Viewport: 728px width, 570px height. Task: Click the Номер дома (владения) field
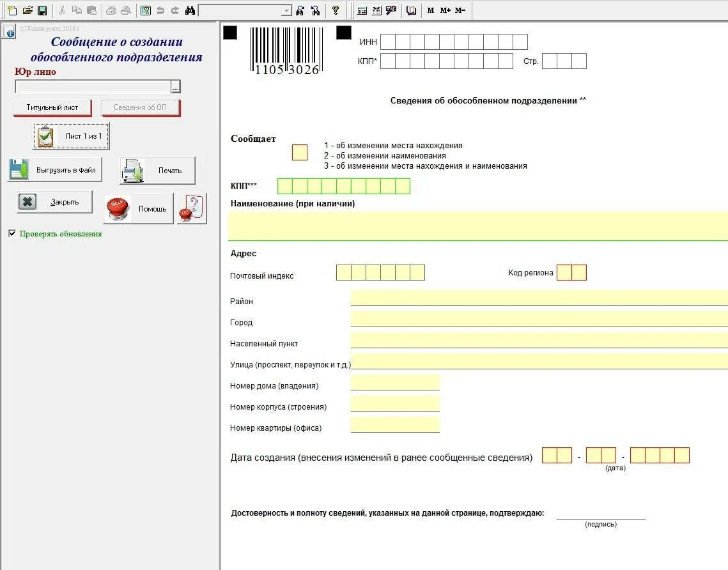click(x=395, y=383)
